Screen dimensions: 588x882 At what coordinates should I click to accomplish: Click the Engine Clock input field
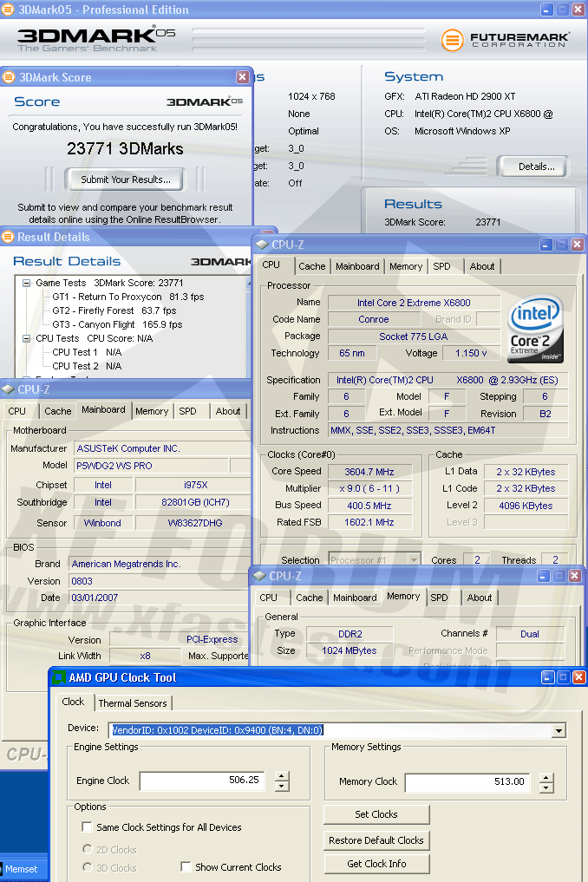coord(203,781)
